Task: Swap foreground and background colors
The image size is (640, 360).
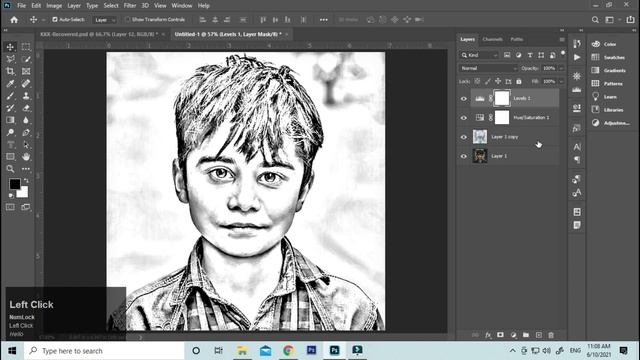Action: (27, 180)
